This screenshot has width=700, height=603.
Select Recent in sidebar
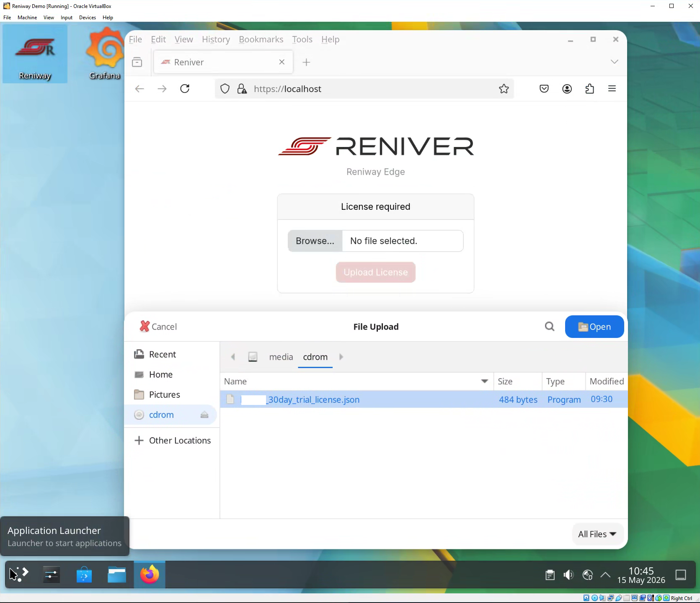[171, 354]
